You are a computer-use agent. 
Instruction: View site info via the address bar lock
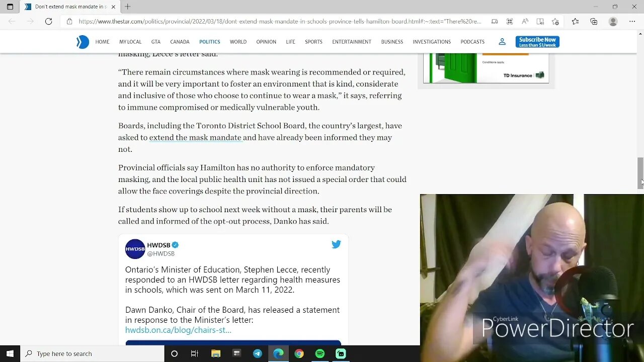[x=69, y=21]
